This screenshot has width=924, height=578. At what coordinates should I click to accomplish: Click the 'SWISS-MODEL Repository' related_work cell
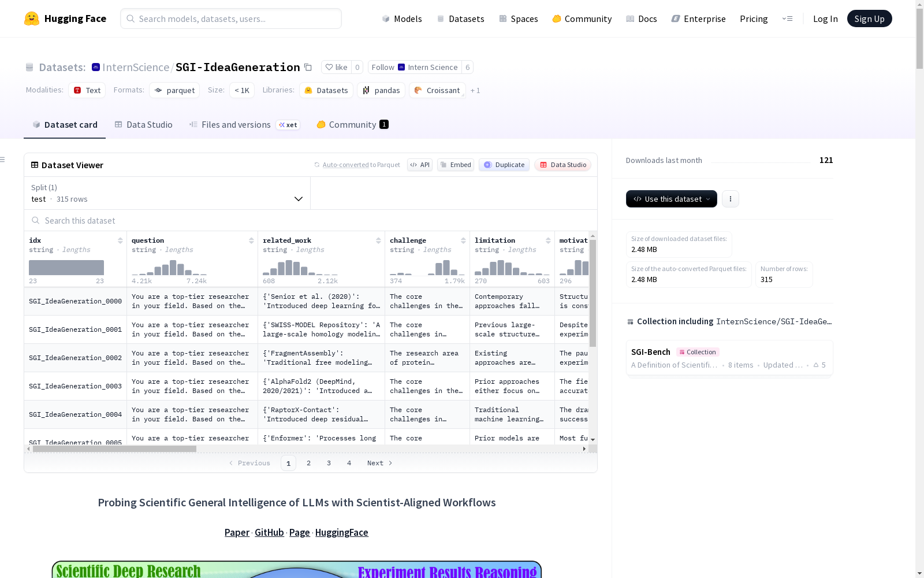click(322, 329)
